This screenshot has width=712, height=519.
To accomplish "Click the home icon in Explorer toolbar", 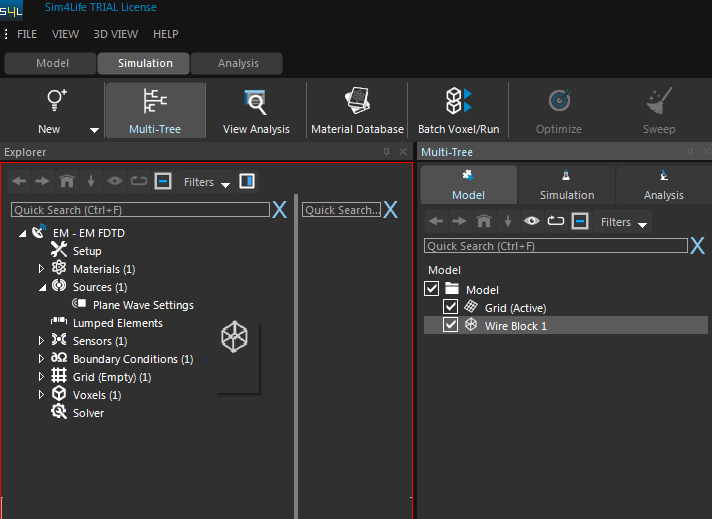I will point(67,182).
